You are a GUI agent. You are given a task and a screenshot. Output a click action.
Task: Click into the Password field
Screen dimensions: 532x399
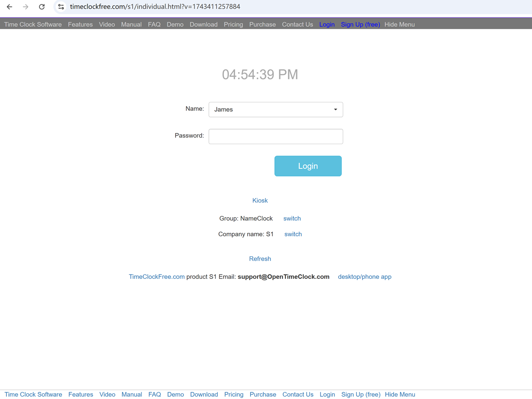276,137
